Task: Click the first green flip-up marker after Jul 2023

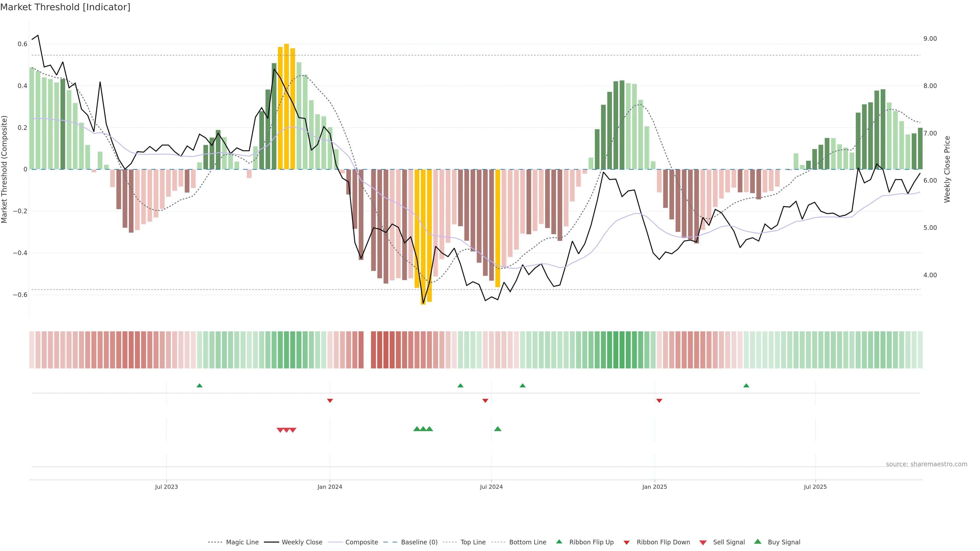Action: click(199, 386)
